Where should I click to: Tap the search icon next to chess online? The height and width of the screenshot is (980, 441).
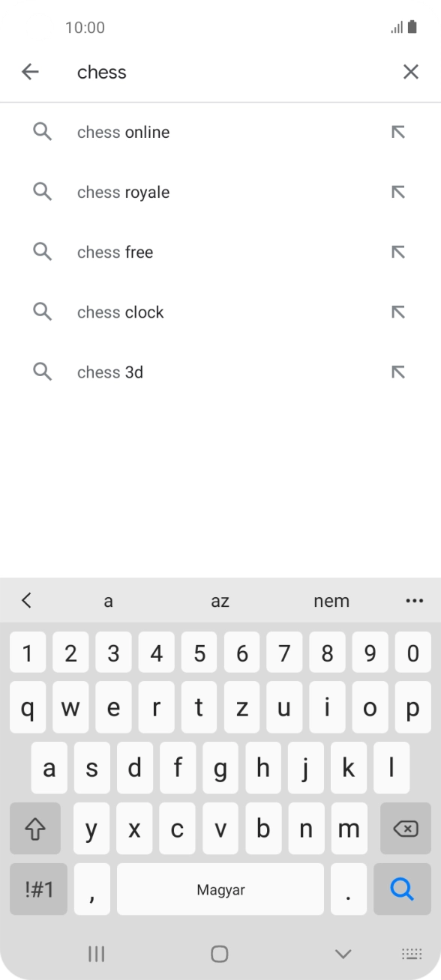pos(43,132)
